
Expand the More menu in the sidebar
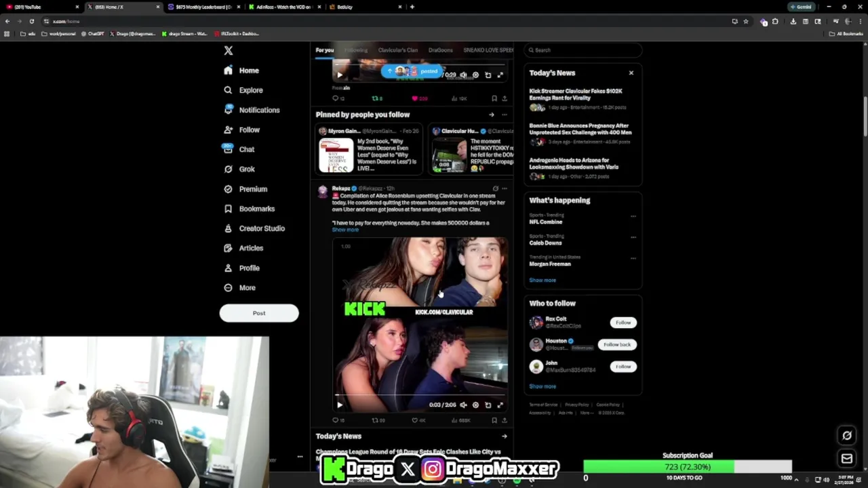(x=239, y=287)
